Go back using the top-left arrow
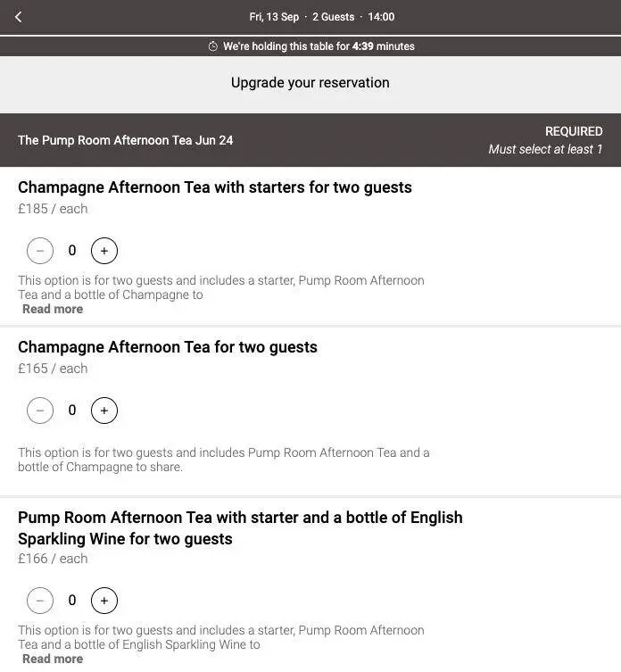Viewport: 621px width, 672px height. 18,17
